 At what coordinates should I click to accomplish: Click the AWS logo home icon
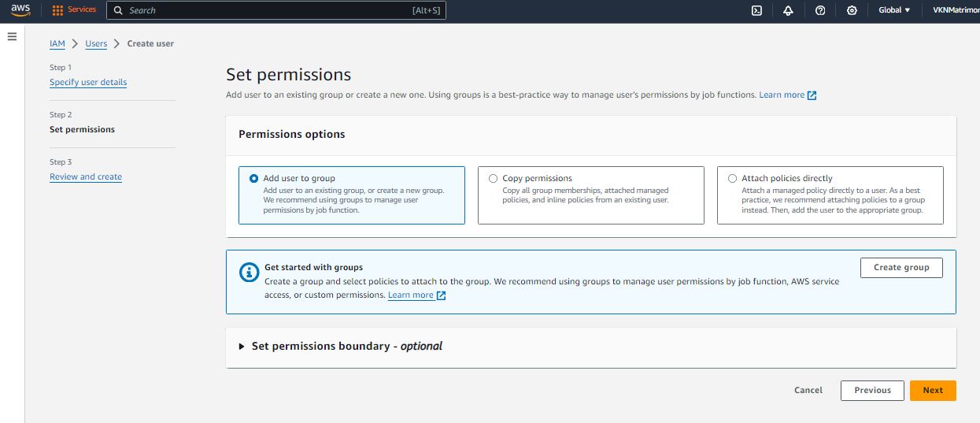[20, 10]
